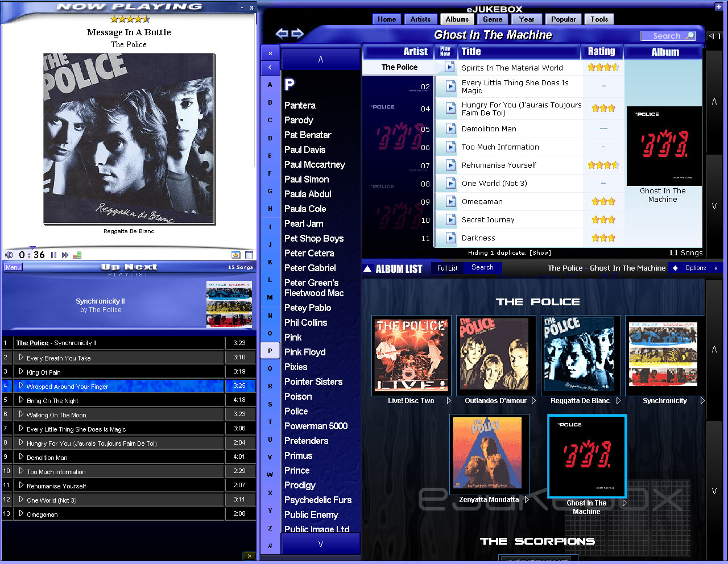Jump to letter M in alphabet index
The width and height of the screenshot is (728, 564).
click(270, 297)
